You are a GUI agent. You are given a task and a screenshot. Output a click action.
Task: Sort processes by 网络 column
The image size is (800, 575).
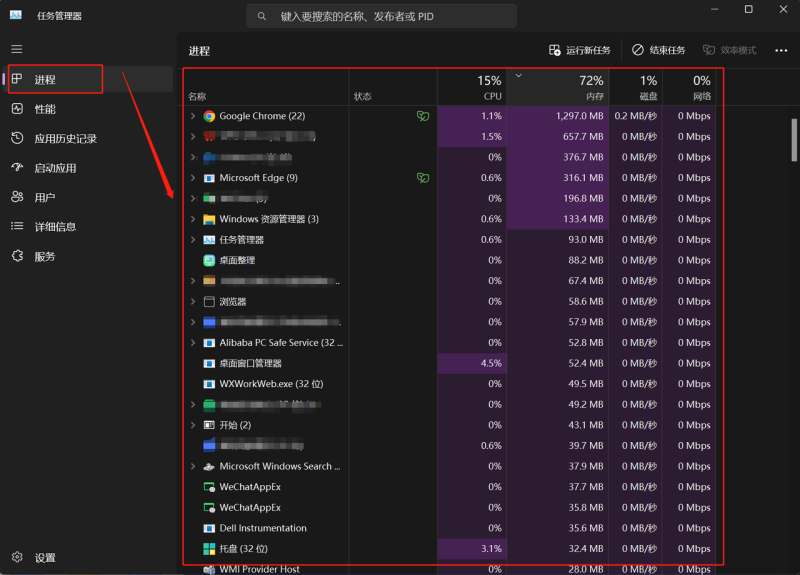(x=689, y=88)
